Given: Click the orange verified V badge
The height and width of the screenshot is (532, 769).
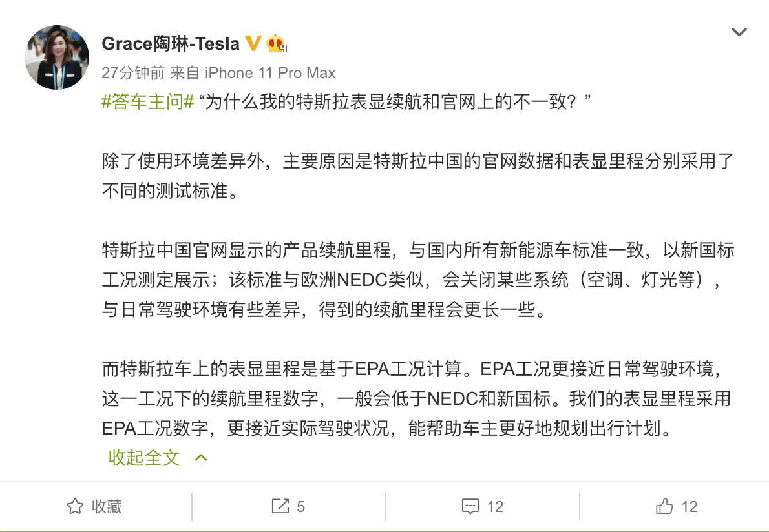Looking at the screenshot, I should [253, 44].
